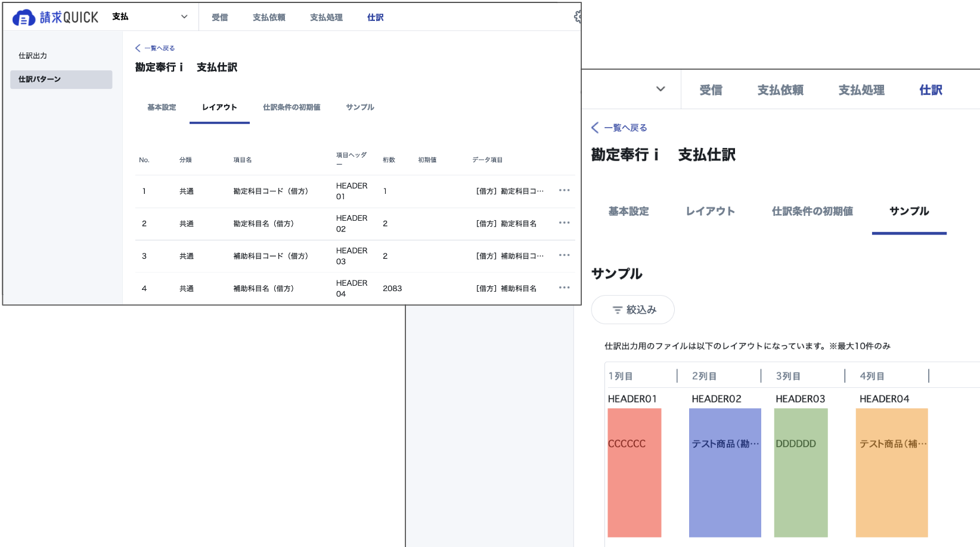This screenshot has height=547, width=980.
Task: Expand the dropdown chevron in the right window header
Action: tap(660, 89)
